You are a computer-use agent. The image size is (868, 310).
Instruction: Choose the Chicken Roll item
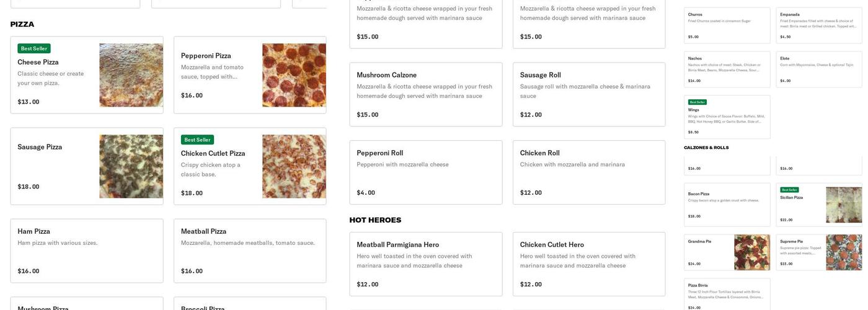589,172
